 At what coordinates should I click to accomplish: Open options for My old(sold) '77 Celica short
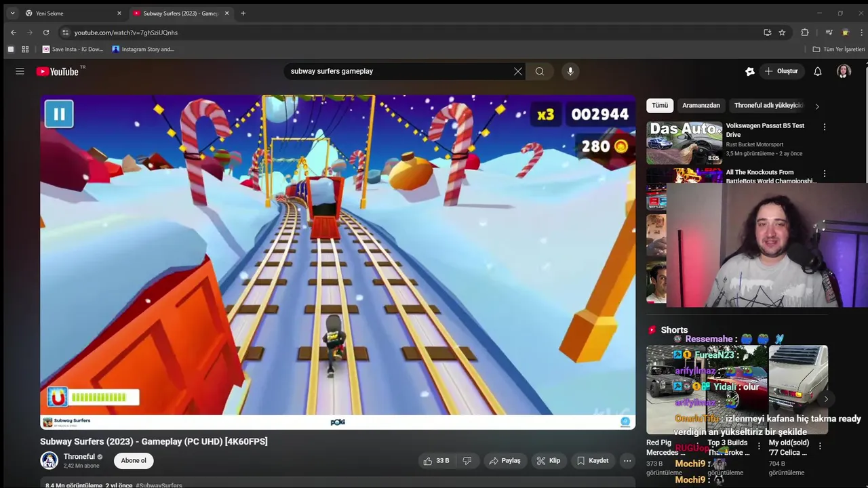coord(820,446)
